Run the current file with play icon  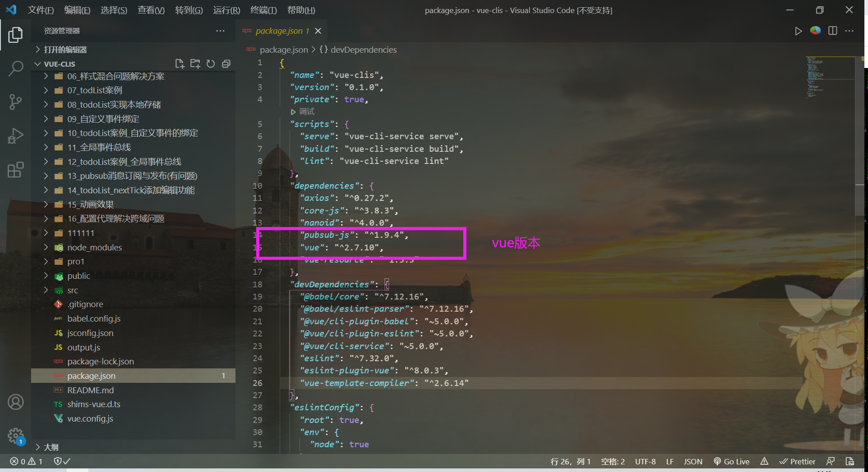pyautogui.click(x=798, y=31)
